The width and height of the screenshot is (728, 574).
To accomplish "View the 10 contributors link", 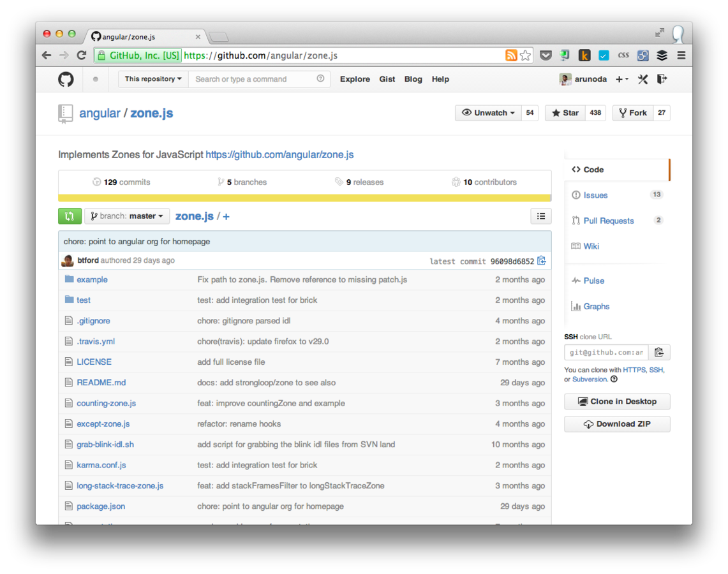I will click(484, 182).
